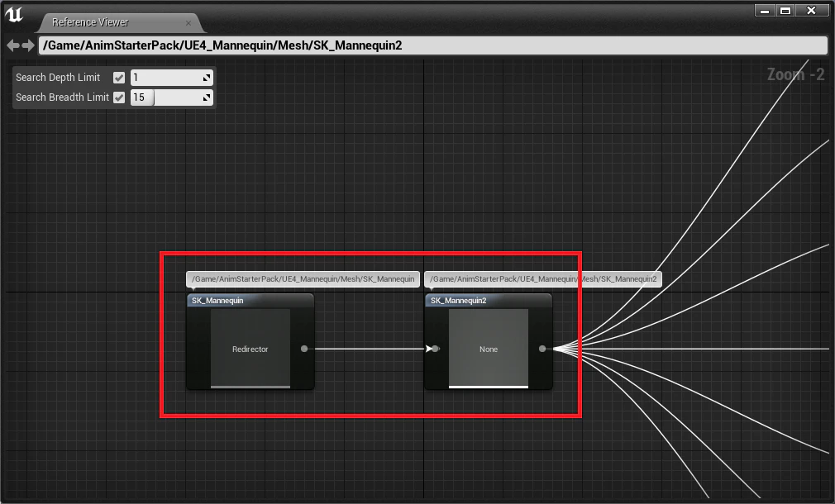The width and height of the screenshot is (835, 504).
Task: Select the SK_Mannequin node title
Action: click(x=217, y=301)
